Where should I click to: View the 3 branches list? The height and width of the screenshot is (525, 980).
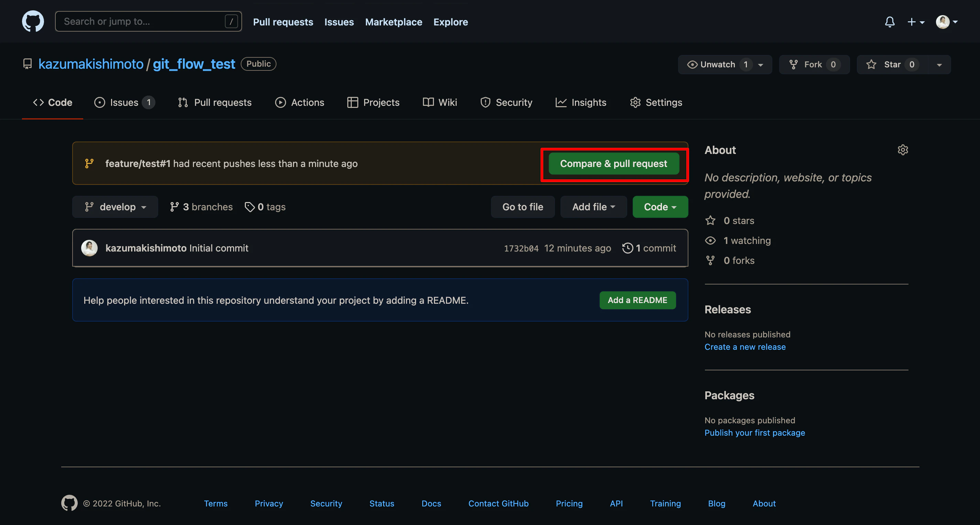coord(201,207)
